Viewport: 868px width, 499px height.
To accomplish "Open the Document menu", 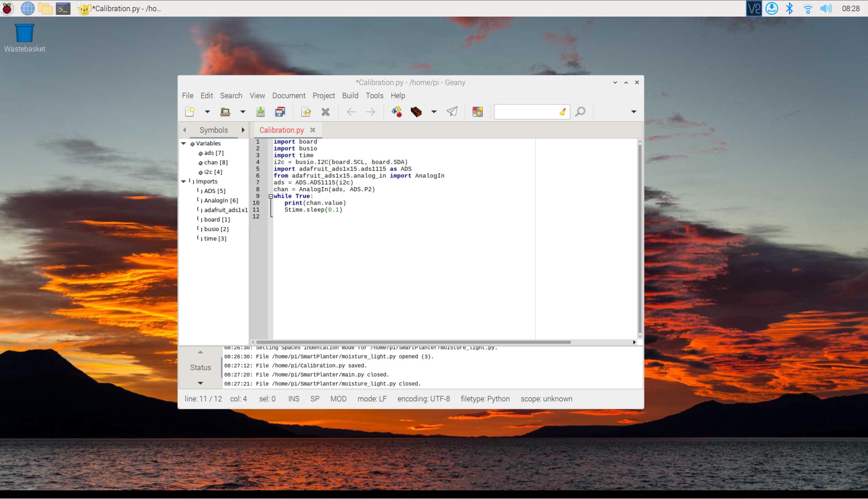I will click(288, 96).
